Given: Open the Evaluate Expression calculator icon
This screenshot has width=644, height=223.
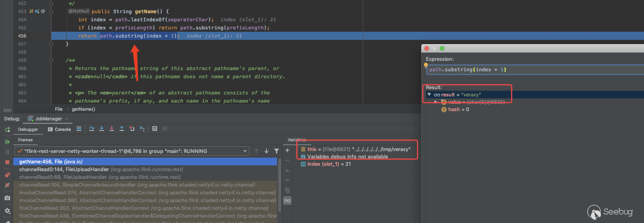Looking at the screenshot, I should pos(155,129).
